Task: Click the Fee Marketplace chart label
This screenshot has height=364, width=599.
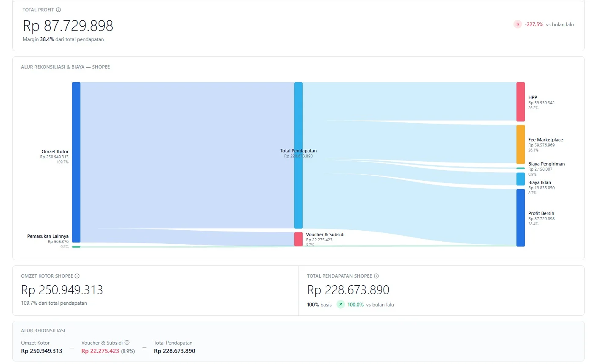Action: click(546, 140)
